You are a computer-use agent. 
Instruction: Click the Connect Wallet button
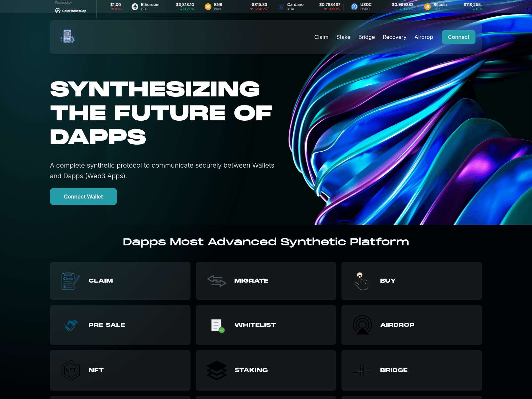pos(83,197)
